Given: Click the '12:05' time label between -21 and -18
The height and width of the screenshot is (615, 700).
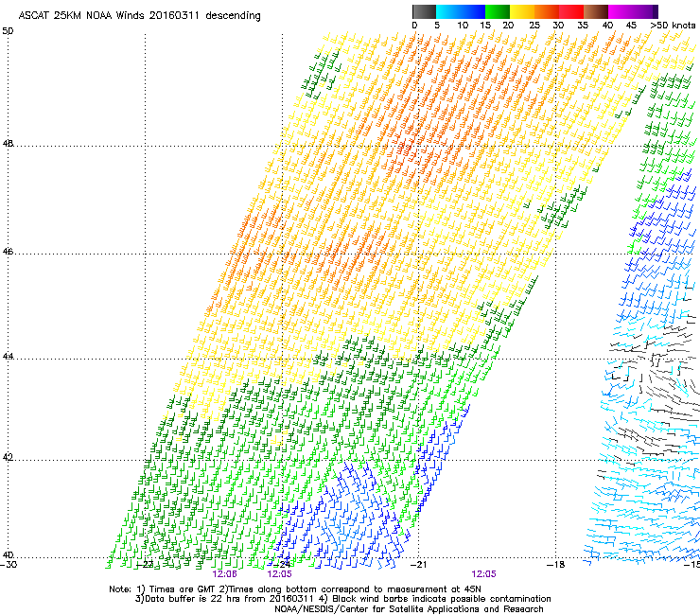Looking at the screenshot, I should (x=484, y=574).
